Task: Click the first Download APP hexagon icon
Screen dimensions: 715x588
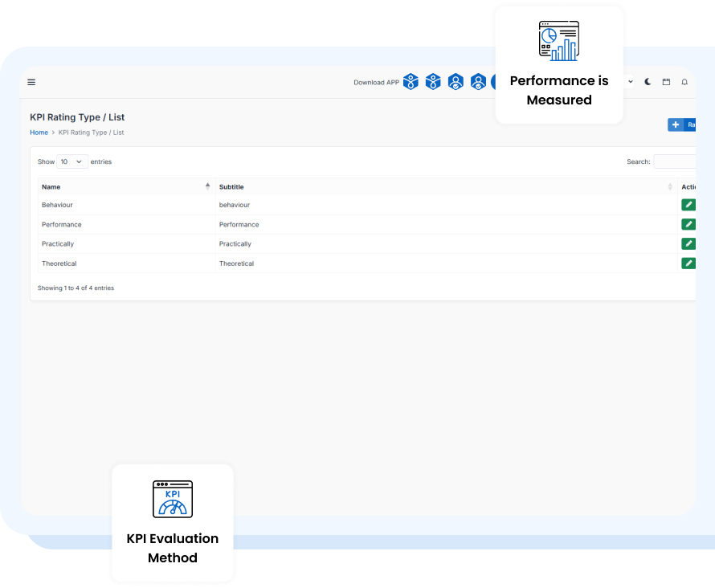Action: pos(411,82)
